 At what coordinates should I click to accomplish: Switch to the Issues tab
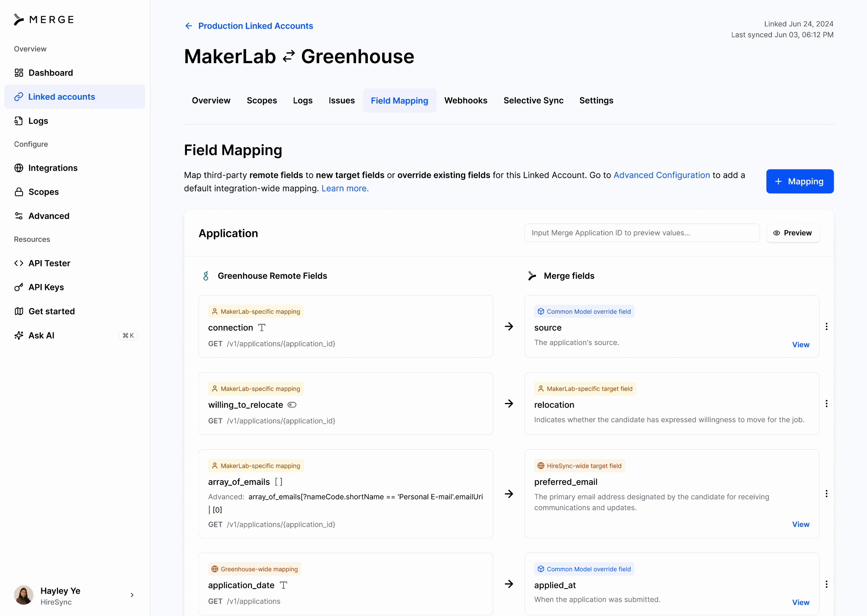click(x=342, y=100)
